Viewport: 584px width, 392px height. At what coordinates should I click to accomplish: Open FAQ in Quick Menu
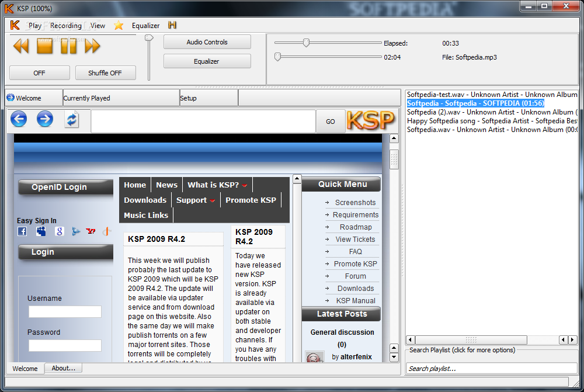pyautogui.click(x=355, y=252)
